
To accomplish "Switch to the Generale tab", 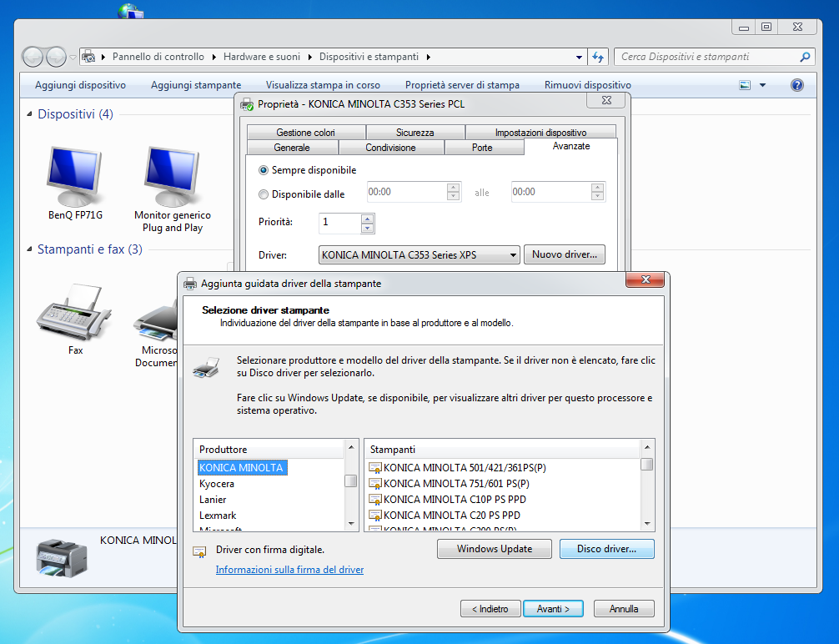I will point(292,148).
